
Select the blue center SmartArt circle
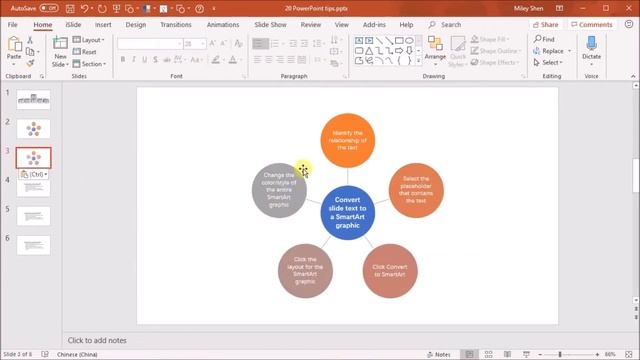347,213
